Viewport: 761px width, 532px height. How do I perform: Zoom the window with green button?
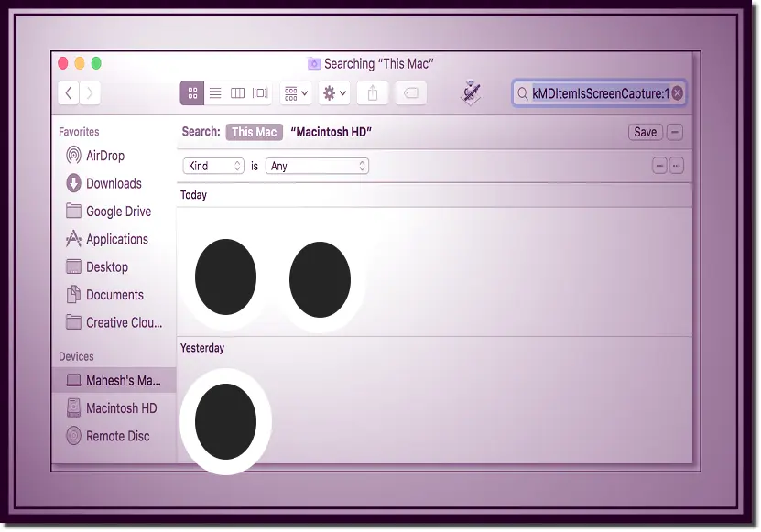pyautogui.click(x=96, y=63)
